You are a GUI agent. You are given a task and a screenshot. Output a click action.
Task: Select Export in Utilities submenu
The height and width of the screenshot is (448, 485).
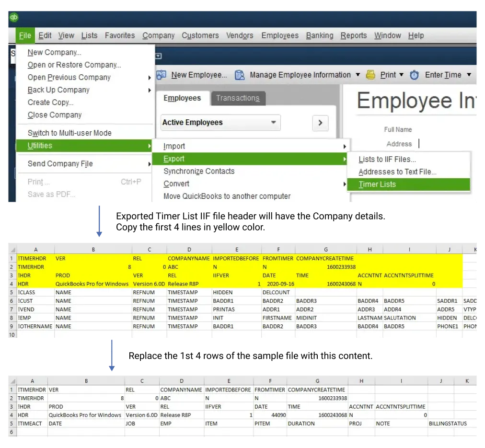[250, 159]
